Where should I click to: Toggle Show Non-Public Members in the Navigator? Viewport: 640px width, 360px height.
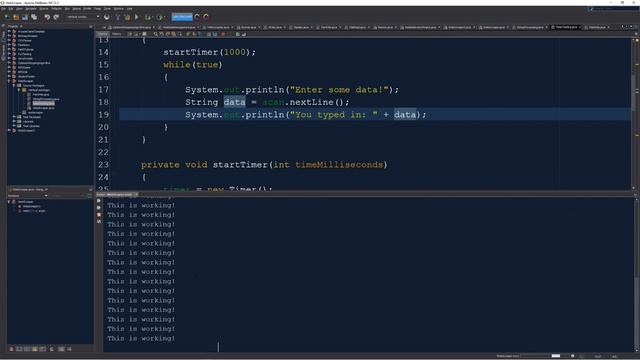pyautogui.click(x=35, y=349)
